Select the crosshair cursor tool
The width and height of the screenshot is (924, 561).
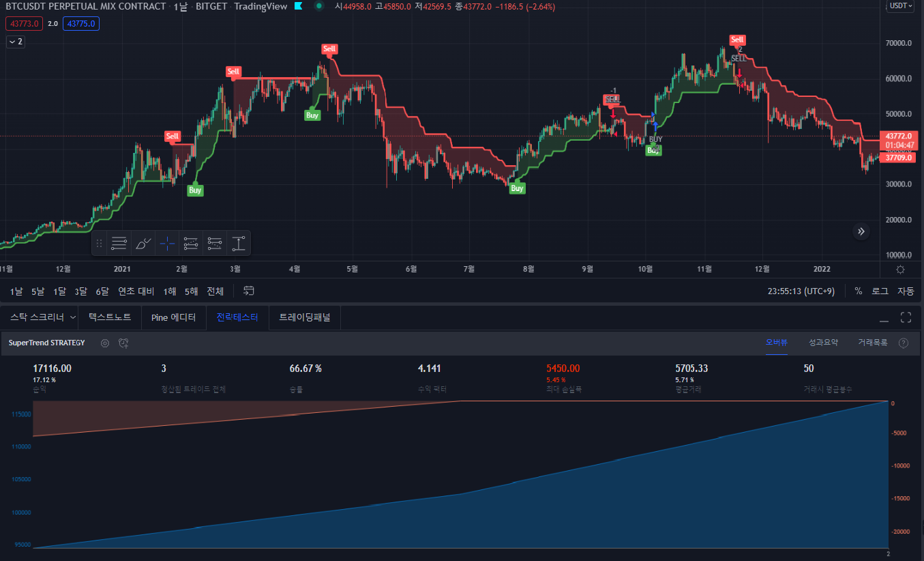166,243
